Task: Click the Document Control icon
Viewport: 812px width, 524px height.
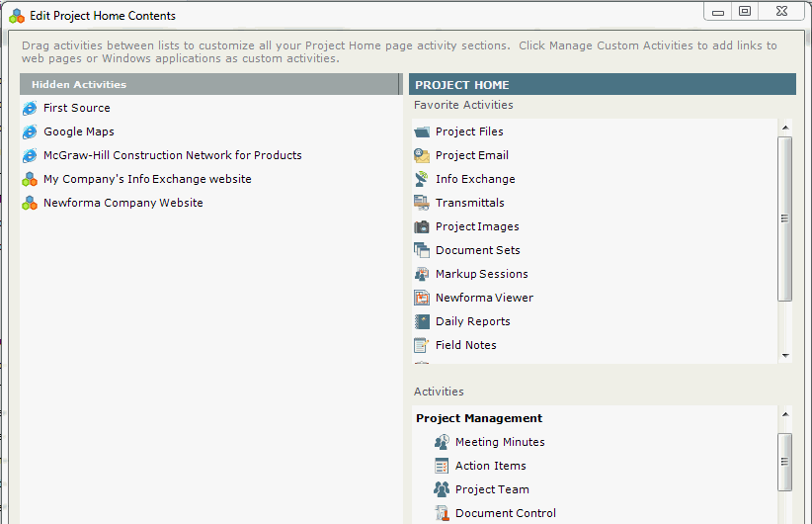Action: tap(442, 513)
